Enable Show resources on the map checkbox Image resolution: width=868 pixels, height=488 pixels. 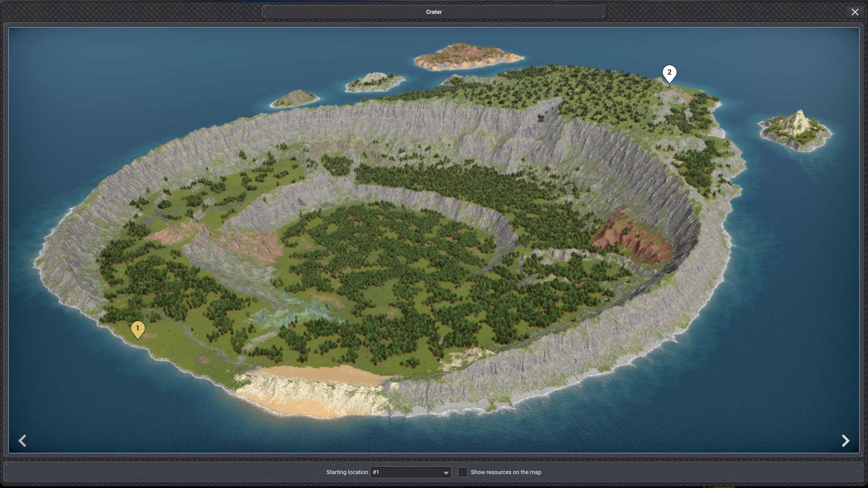pos(462,472)
